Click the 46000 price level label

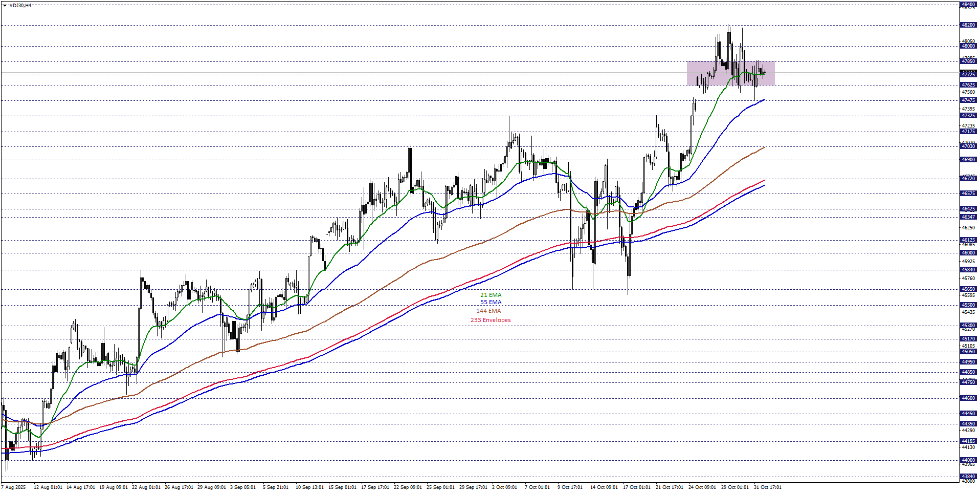point(968,253)
